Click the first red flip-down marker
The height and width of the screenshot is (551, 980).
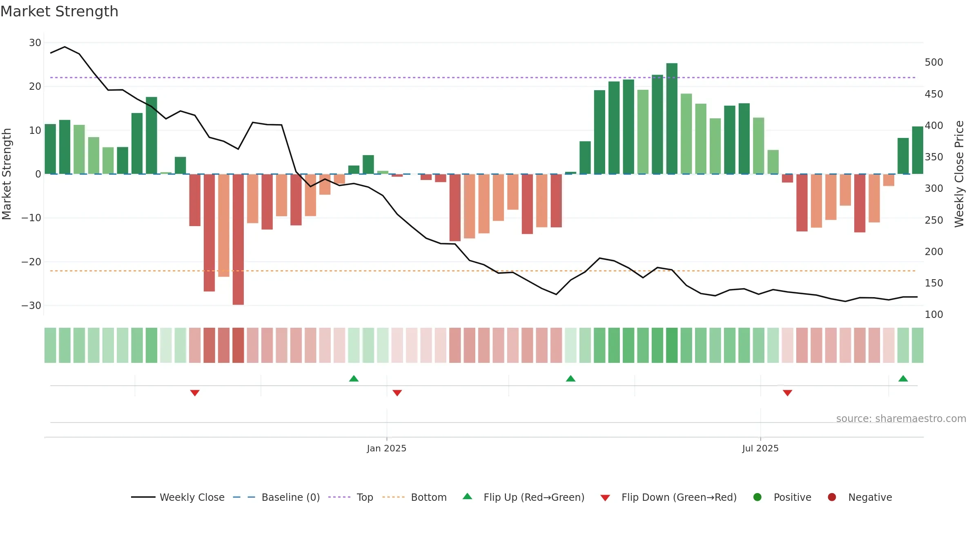tap(195, 393)
